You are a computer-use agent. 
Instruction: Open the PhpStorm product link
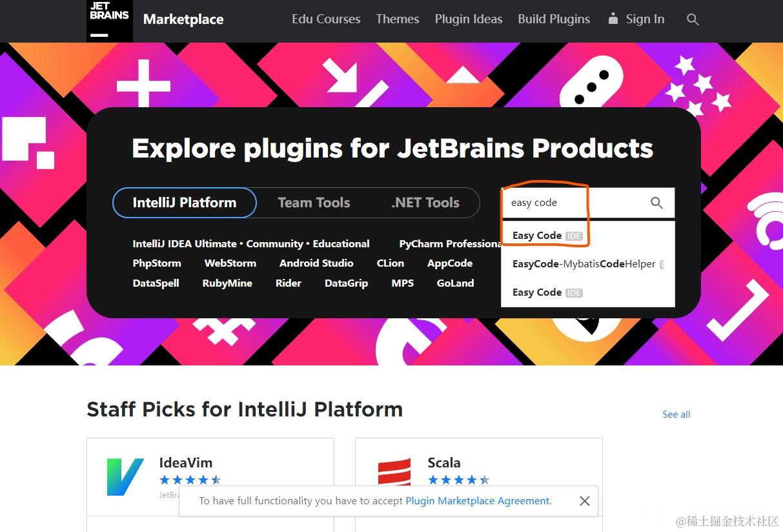157,263
